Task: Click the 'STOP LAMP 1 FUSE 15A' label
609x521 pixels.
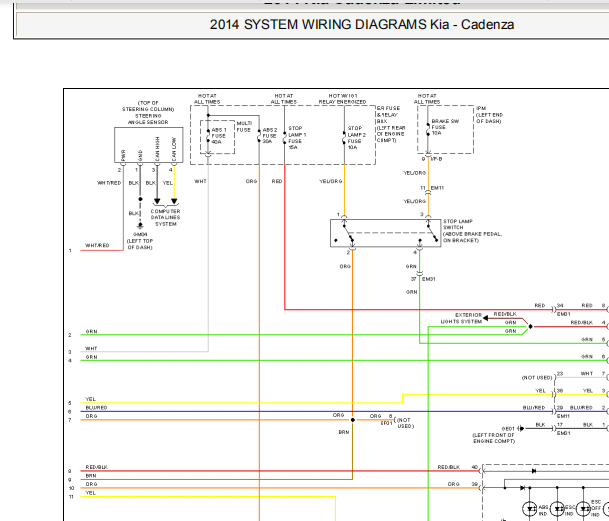Action: point(297,138)
